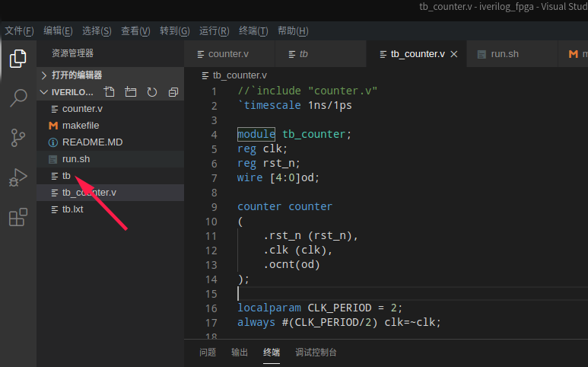588x367 pixels.
Task: Click the New Folder icon in explorer
Action: tap(131, 92)
